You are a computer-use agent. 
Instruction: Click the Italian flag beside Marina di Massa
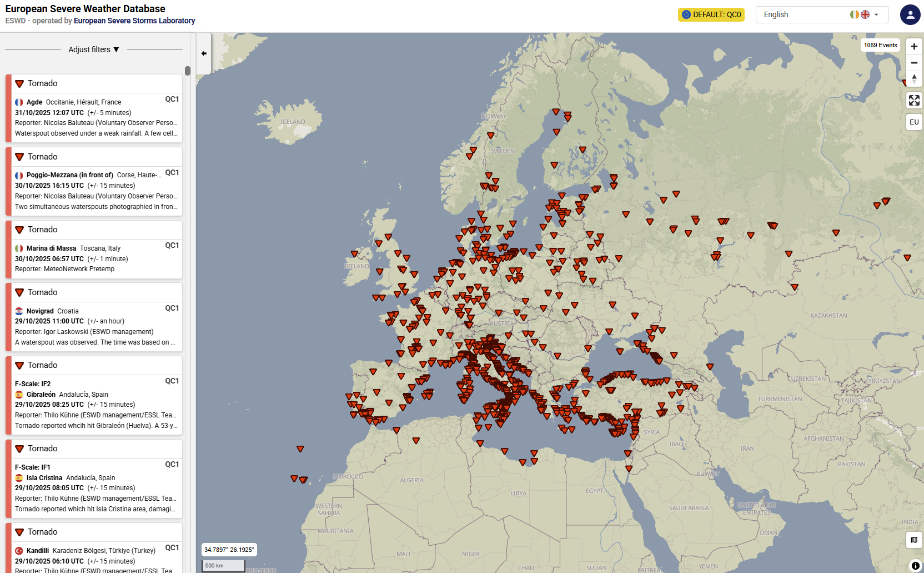pos(19,248)
